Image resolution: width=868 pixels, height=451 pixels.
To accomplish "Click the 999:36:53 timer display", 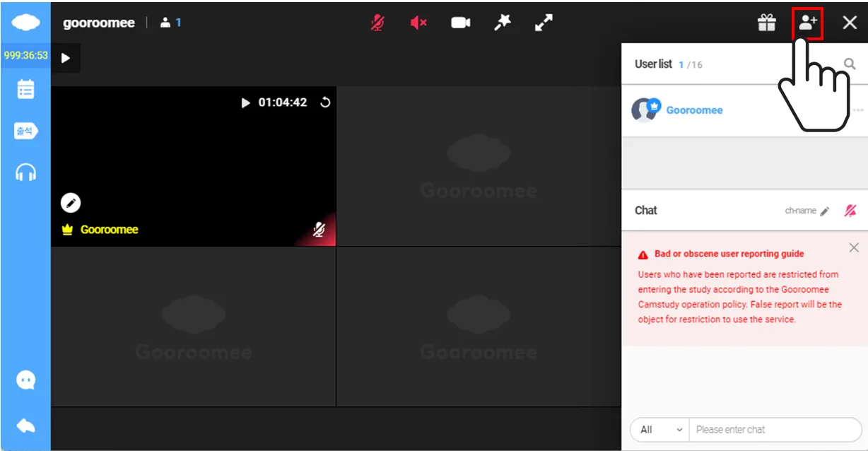I will (25, 55).
